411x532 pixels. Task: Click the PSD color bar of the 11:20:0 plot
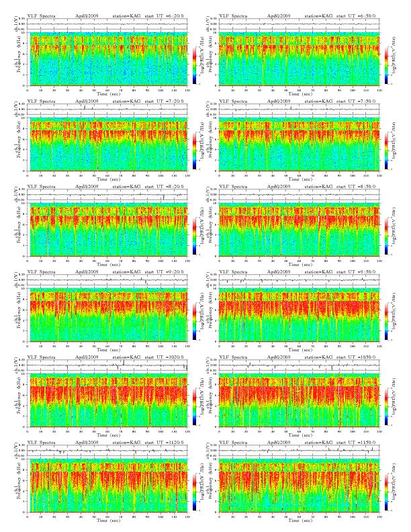(x=194, y=492)
